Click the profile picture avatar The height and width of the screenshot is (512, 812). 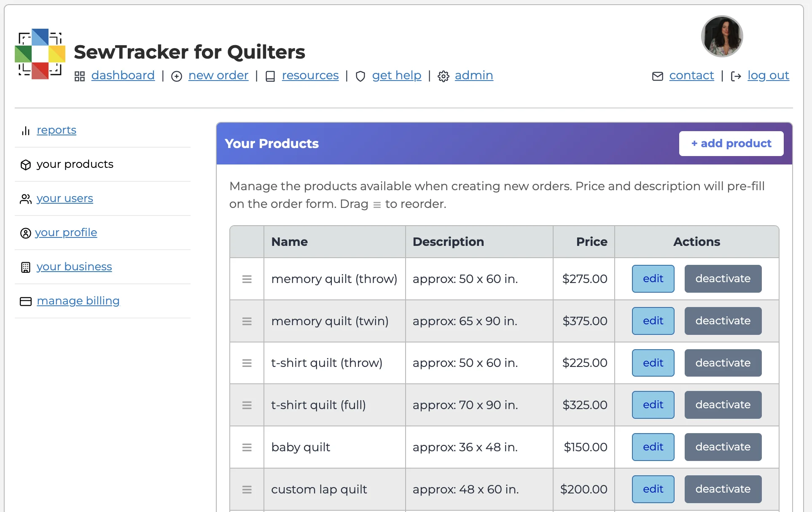point(722,36)
